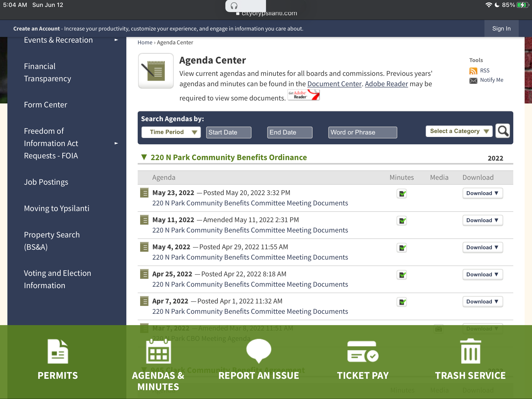Click the Get Adobe Reader badge
The width and height of the screenshot is (532, 399).
[304, 95]
